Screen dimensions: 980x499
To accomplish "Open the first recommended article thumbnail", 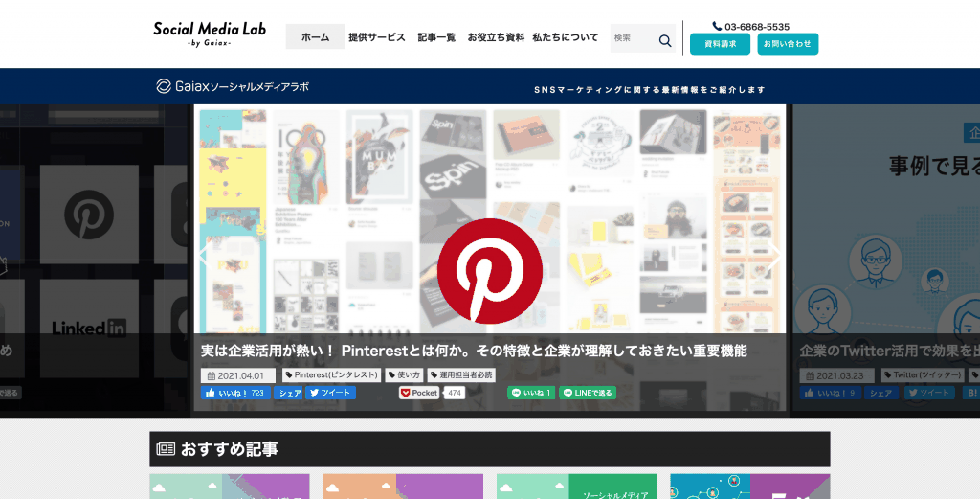I will pyautogui.click(x=230, y=487).
